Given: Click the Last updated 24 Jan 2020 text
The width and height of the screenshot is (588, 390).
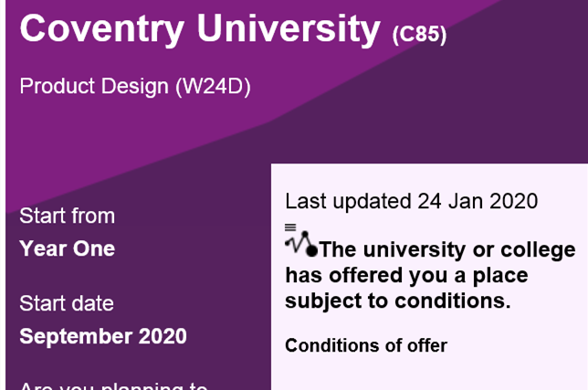Looking at the screenshot, I should click(x=411, y=201).
